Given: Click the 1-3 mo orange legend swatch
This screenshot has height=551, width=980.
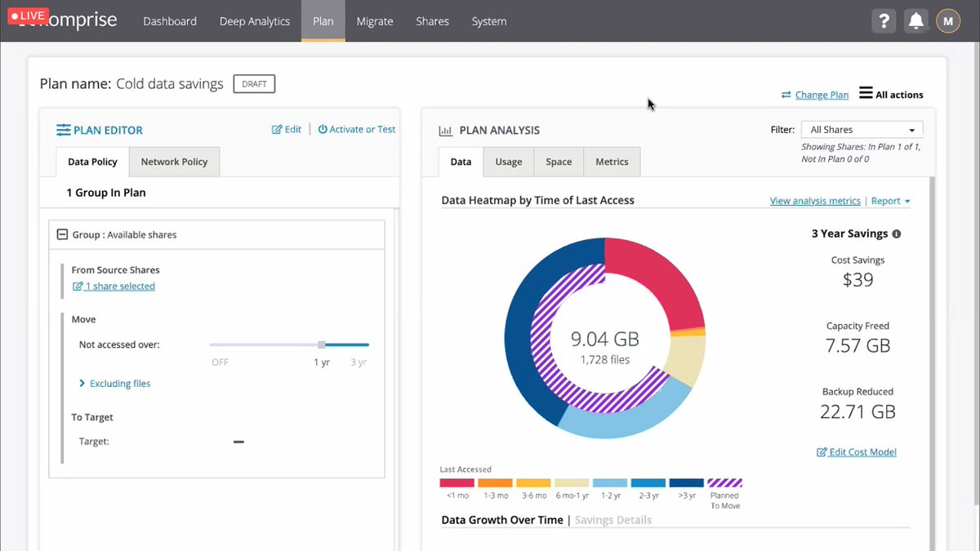Looking at the screenshot, I should (495, 483).
